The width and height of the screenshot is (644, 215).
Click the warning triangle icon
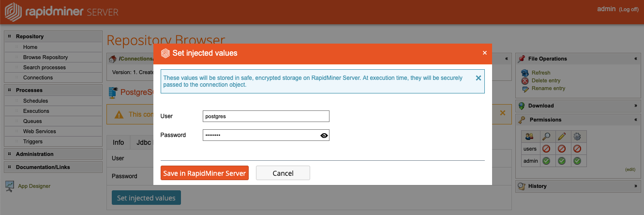click(x=119, y=115)
